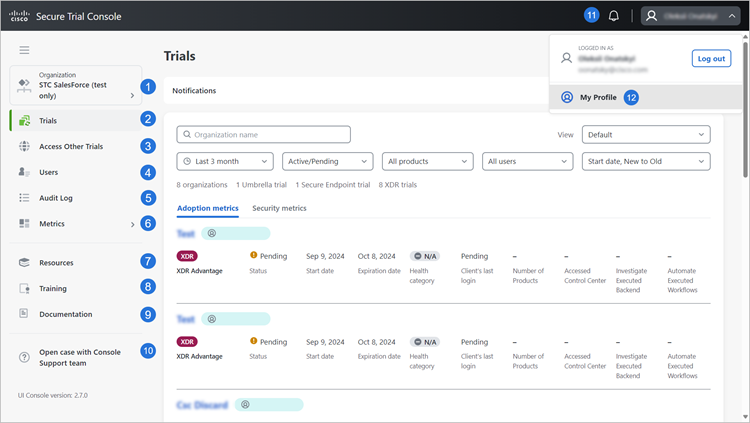Expand the Organization STC SalesForce selector
Viewport: 750px width, 423px height.
pos(76,85)
